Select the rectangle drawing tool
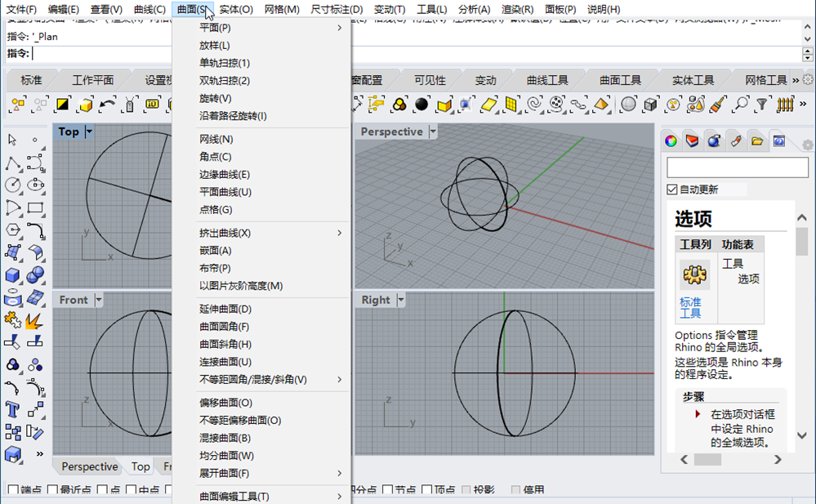 (x=35, y=207)
